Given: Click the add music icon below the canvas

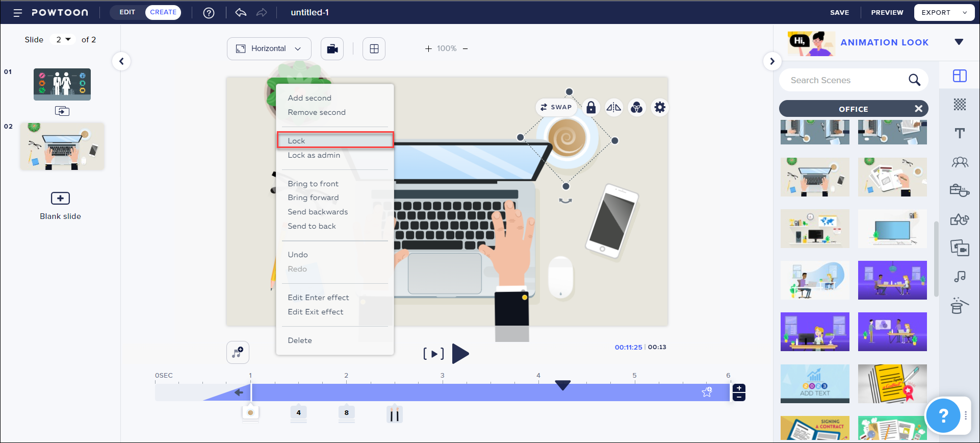Looking at the screenshot, I should tap(238, 352).
